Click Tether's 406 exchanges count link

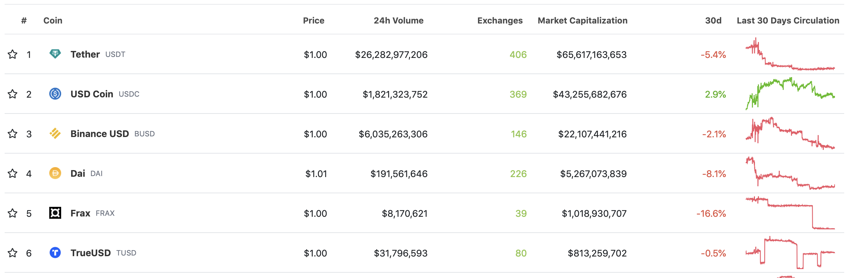[x=518, y=55]
